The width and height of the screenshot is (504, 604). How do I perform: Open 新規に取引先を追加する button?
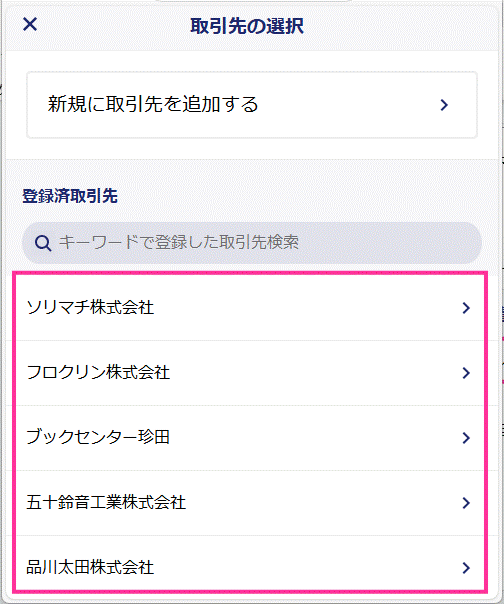(252, 105)
